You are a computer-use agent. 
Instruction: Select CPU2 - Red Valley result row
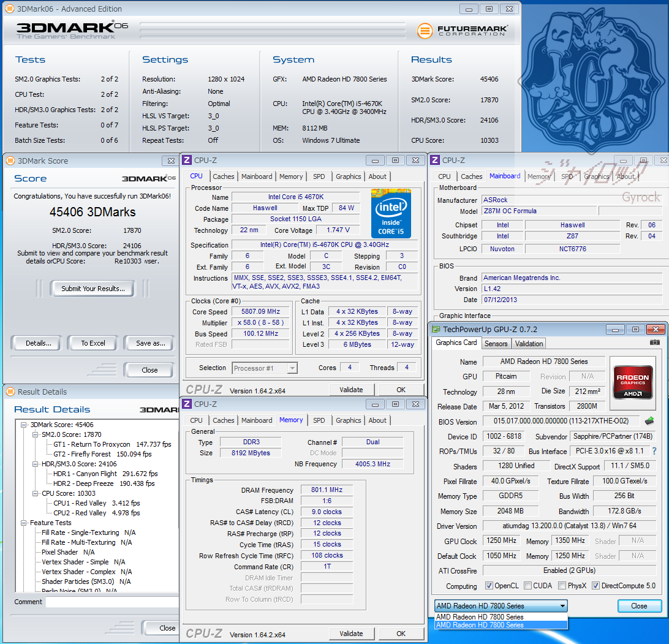pyautogui.click(x=96, y=513)
